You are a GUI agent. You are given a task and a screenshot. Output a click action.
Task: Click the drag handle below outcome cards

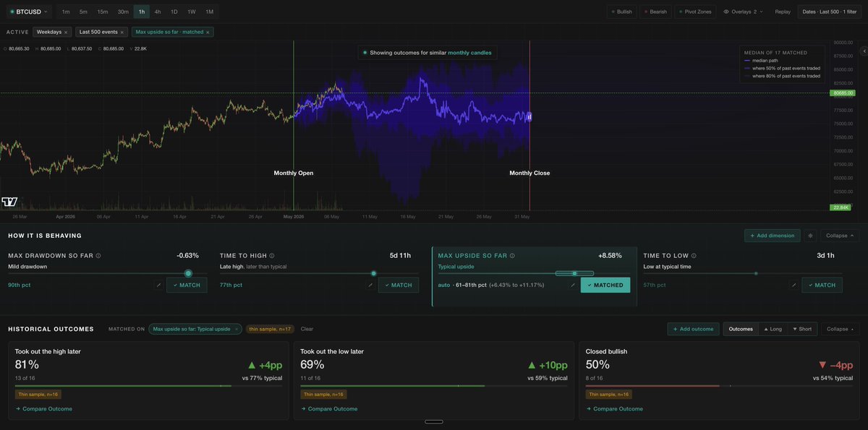[x=433, y=421]
